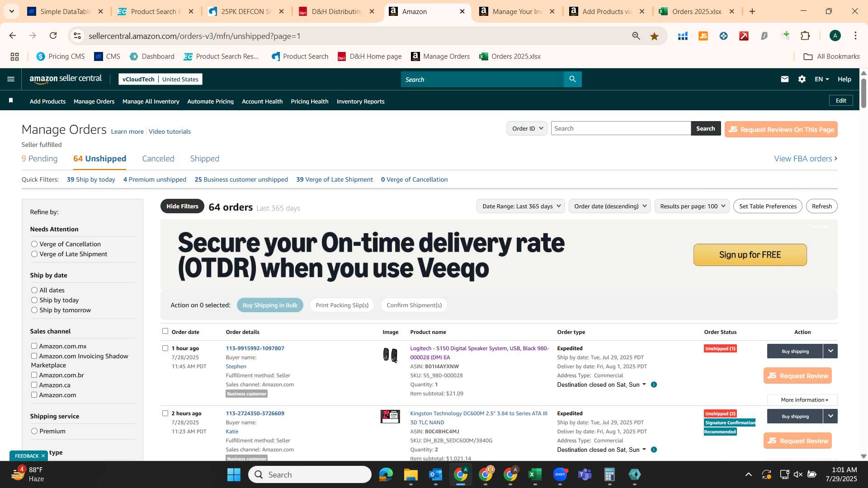The image size is (868, 488).
Task: Expand the first order's Buy shipping arrow dropdown
Action: tap(830, 351)
